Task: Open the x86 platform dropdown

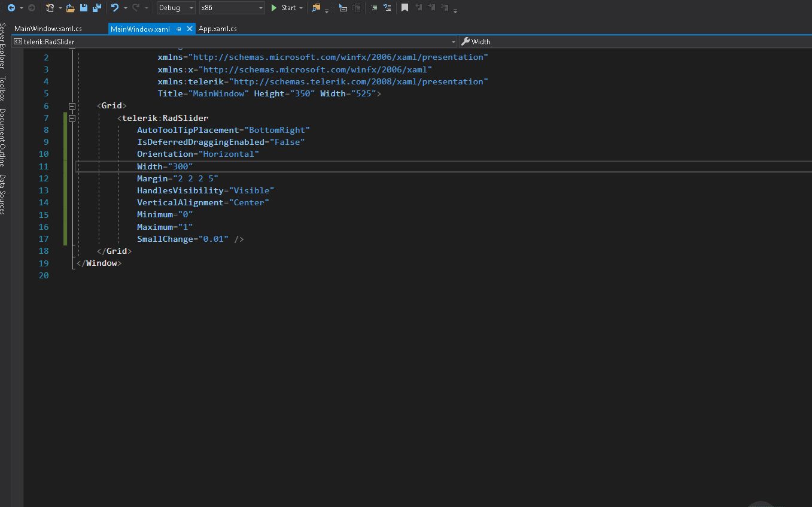Action: click(232, 8)
